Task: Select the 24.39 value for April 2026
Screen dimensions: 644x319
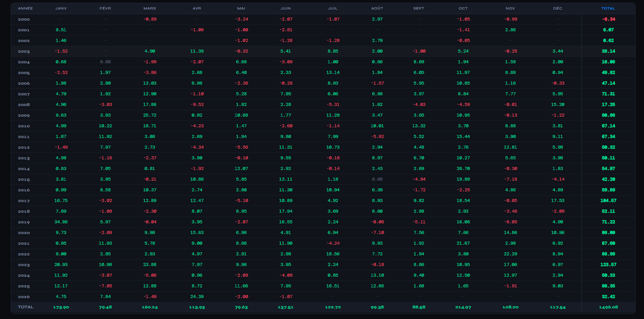Action: (x=197, y=297)
